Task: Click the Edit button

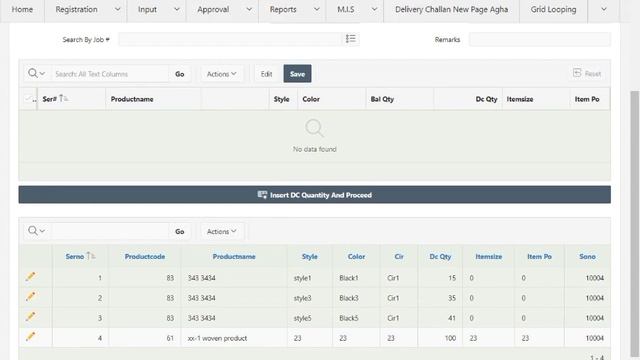Action: tap(267, 74)
